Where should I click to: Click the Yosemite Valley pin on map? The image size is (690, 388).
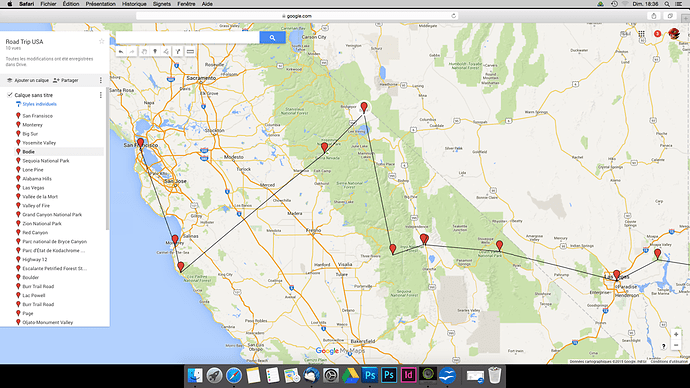[324, 147]
